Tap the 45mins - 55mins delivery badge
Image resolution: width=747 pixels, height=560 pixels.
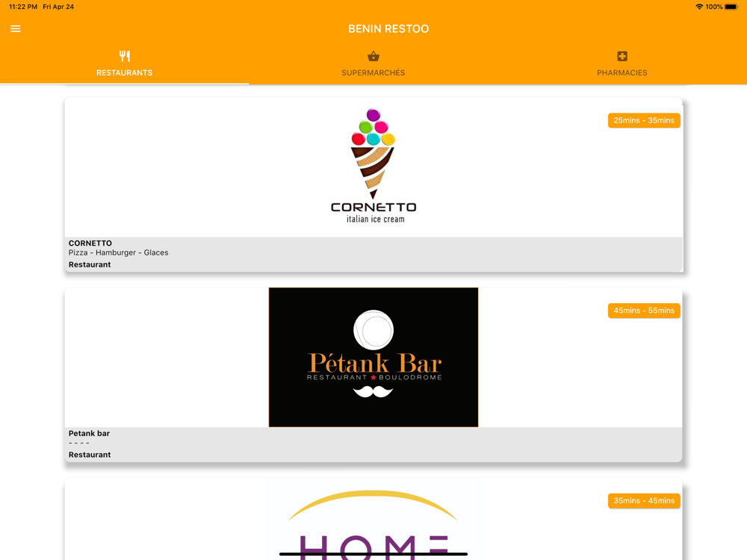pos(644,311)
